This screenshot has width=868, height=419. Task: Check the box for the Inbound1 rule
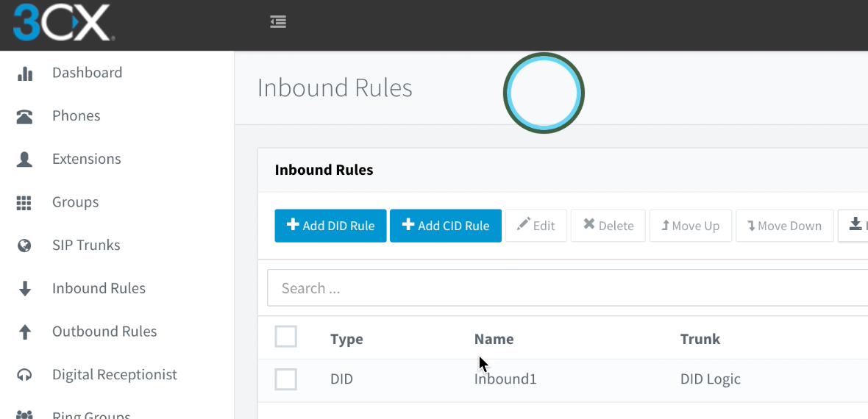285,379
